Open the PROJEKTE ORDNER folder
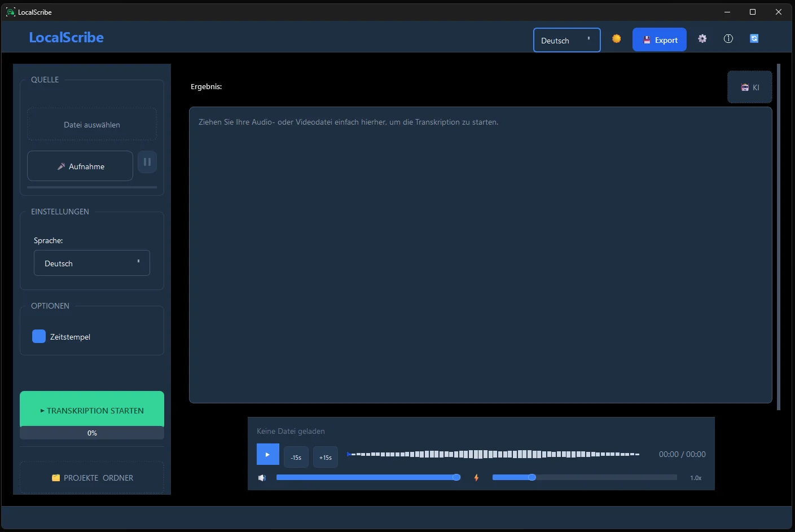Viewport: 795px width, 532px height. tap(91, 477)
